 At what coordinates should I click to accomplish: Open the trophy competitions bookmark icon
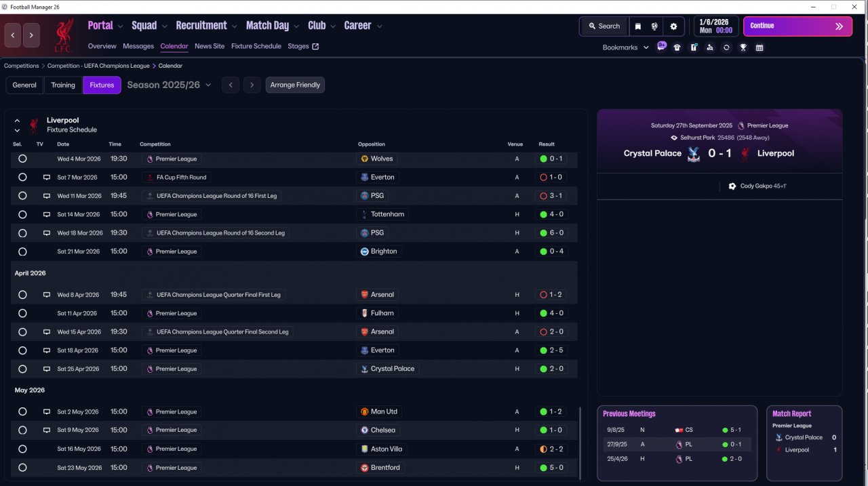pos(743,47)
